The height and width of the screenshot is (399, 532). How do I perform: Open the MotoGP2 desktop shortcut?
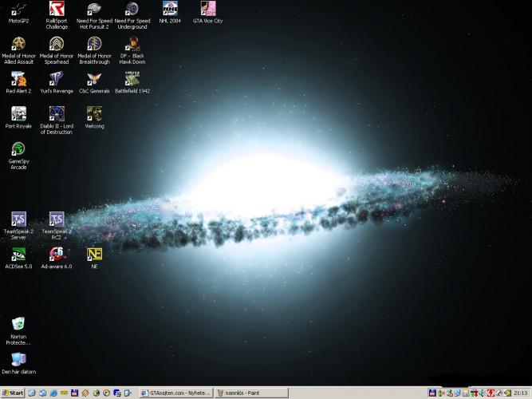coord(18,10)
